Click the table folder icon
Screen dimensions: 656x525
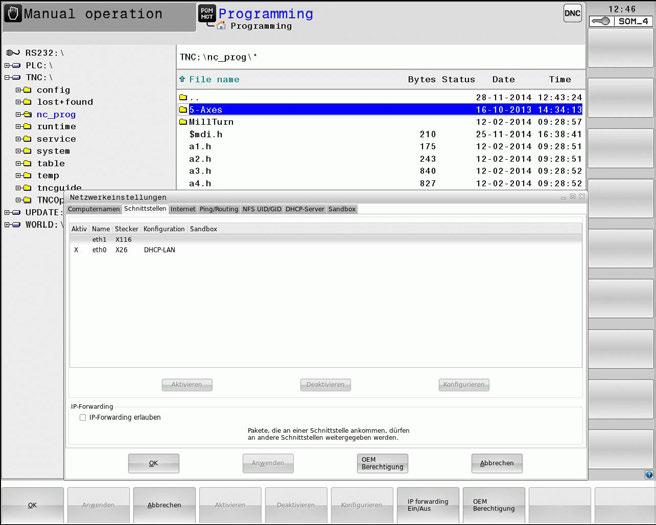(x=27, y=163)
